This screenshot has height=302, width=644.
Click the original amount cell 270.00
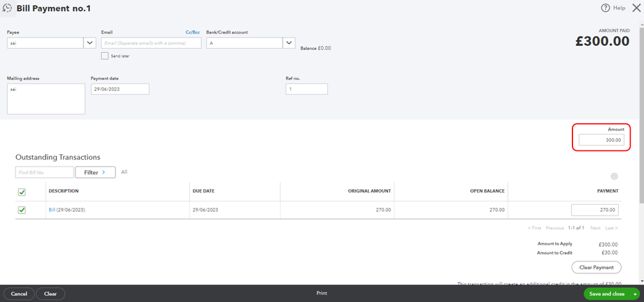click(382, 210)
